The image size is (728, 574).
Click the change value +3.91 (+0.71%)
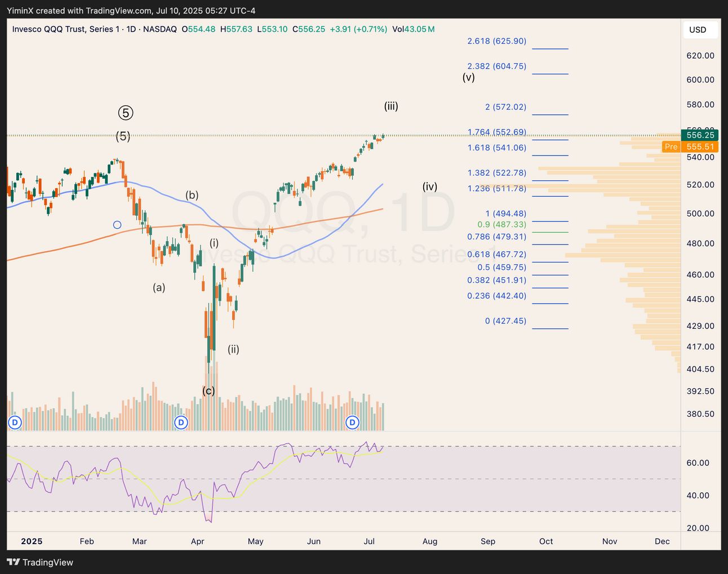[358, 29]
